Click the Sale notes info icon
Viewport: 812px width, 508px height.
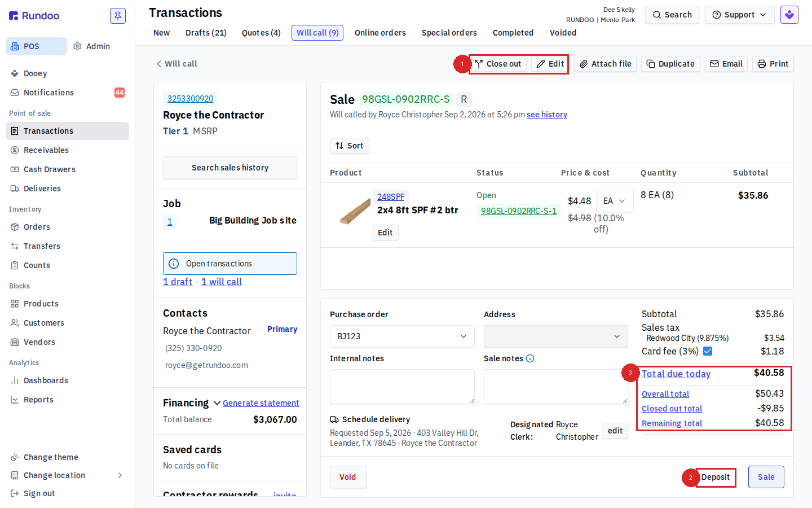click(530, 358)
